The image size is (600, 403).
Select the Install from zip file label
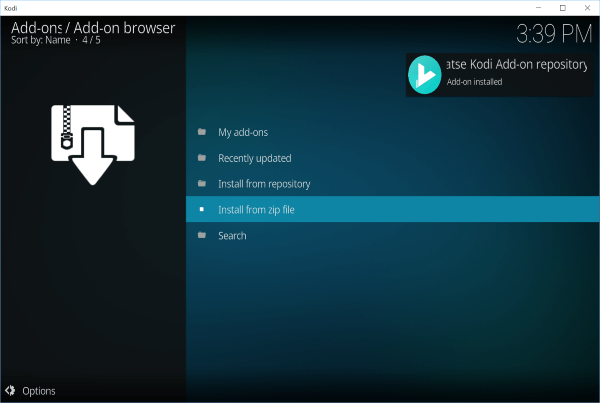click(x=256, y=210)
